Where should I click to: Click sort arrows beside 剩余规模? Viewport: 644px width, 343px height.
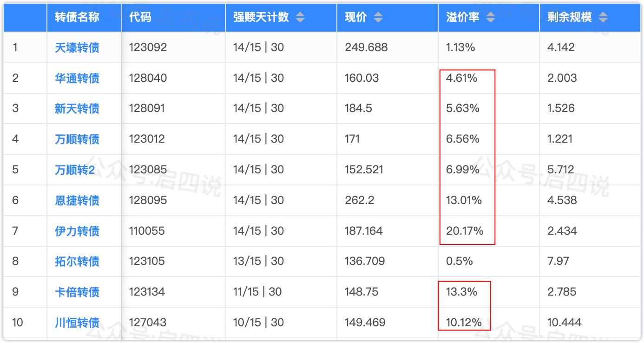[603, 18]
